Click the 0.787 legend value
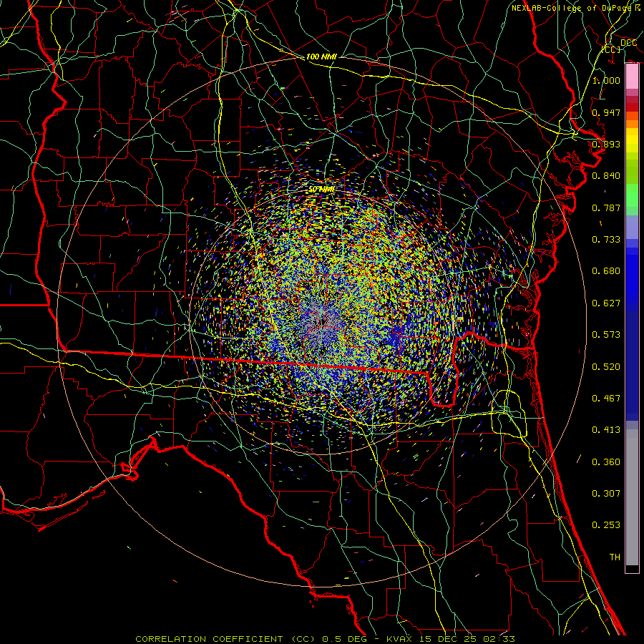Screen dimensions: 644x644 [x=606, y=208]
